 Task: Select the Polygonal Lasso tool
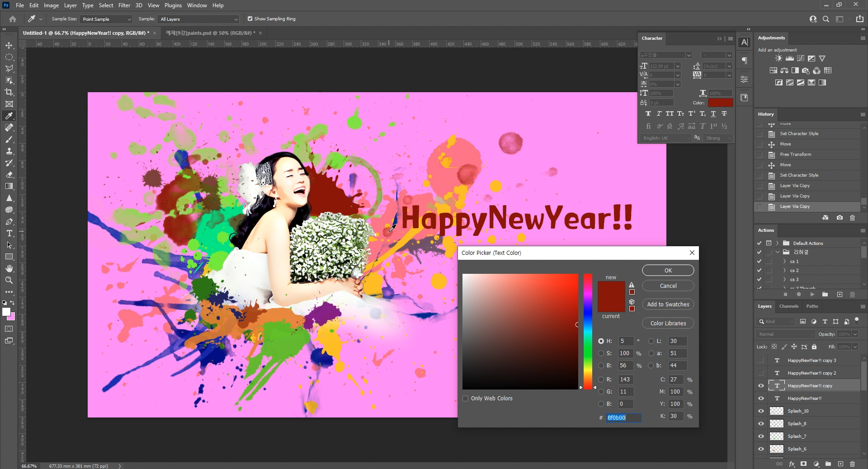(x=9, y=69)
